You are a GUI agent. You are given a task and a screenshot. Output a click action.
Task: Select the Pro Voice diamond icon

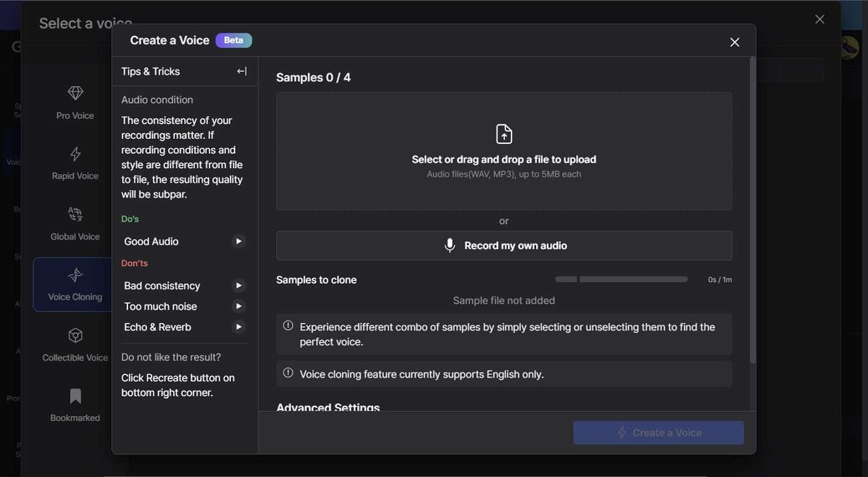click(75, 93)
